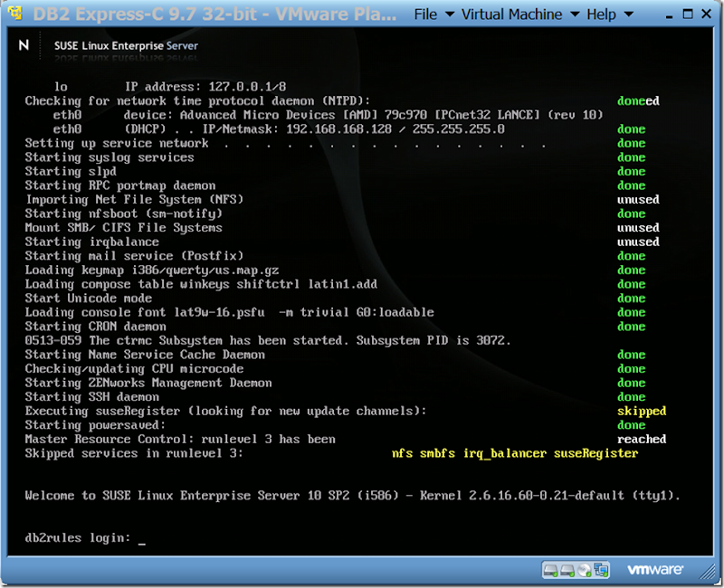Click the 'doneed' status for NTPD

[638, 101]
